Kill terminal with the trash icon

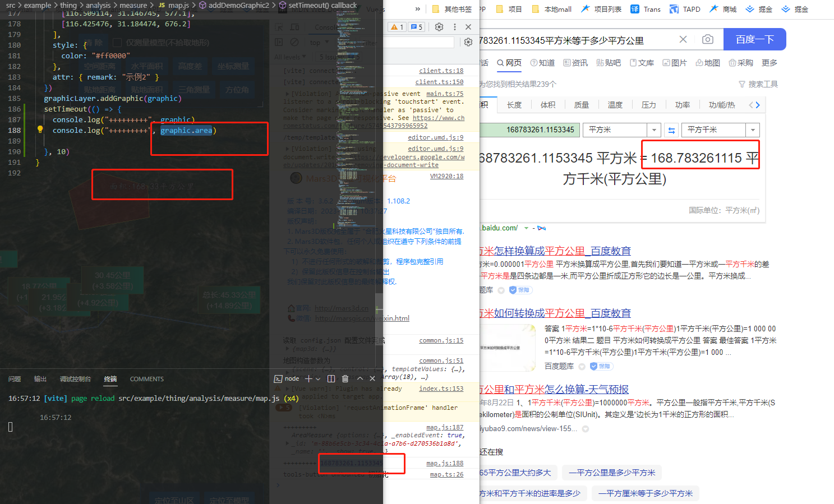[345, 379]
